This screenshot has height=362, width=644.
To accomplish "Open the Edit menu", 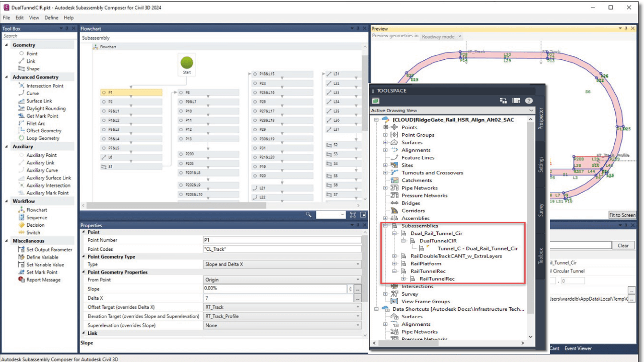I will 20,18.
